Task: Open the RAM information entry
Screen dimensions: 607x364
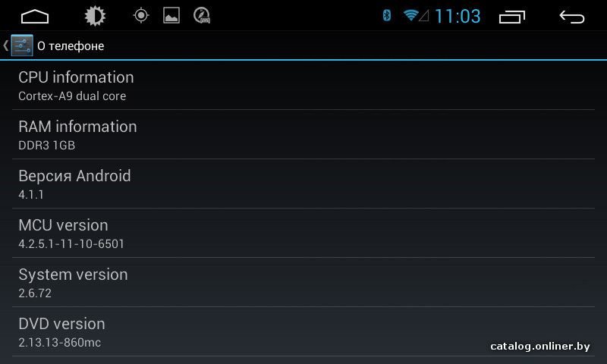Action: (x=303, y=135)
